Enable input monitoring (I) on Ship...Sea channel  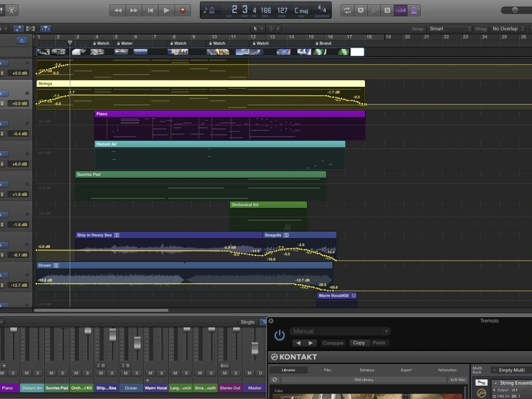click(98, 366)
